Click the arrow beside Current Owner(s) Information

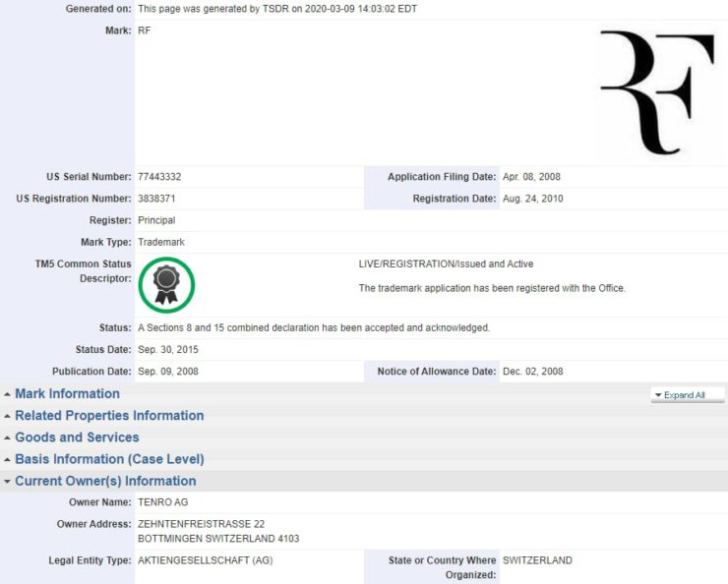click(8, 482)
